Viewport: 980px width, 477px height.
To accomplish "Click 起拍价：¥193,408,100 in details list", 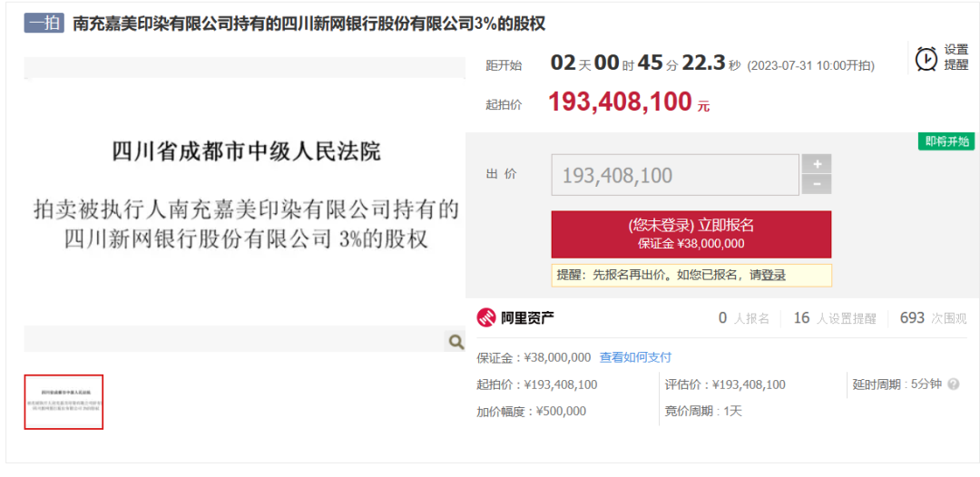I will click(537, 385).
